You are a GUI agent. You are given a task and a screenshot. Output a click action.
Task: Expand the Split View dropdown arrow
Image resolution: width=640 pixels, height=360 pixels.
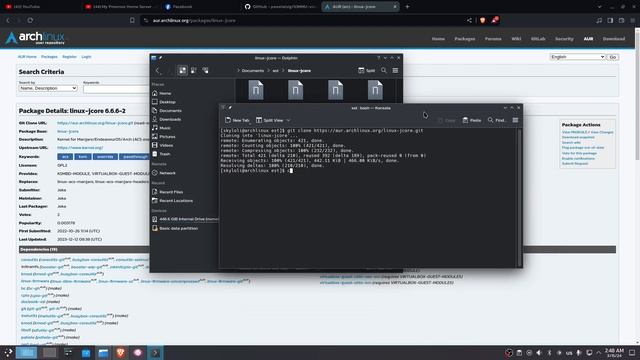(288, 120)
